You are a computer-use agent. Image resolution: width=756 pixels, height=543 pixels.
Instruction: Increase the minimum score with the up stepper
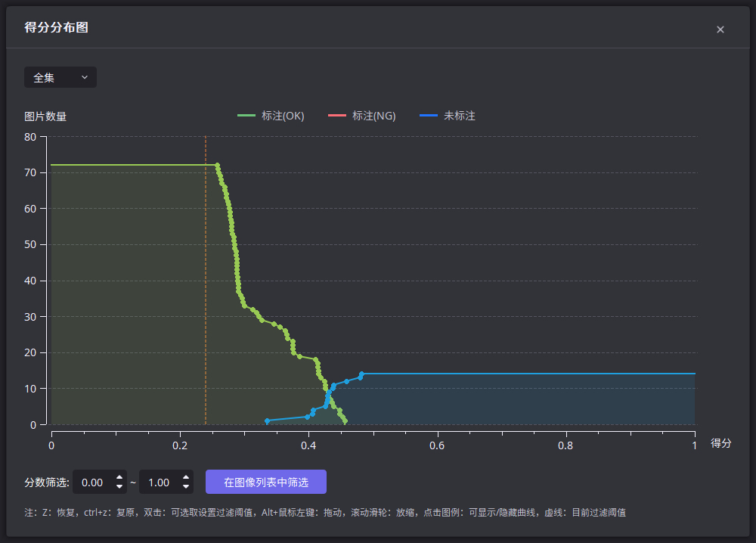(x=119, y=477)
